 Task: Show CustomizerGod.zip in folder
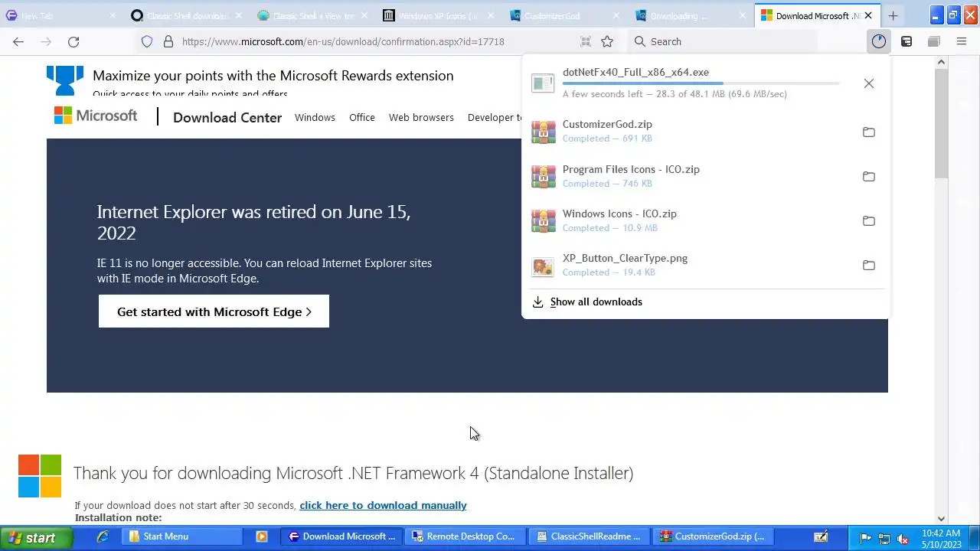868,132
